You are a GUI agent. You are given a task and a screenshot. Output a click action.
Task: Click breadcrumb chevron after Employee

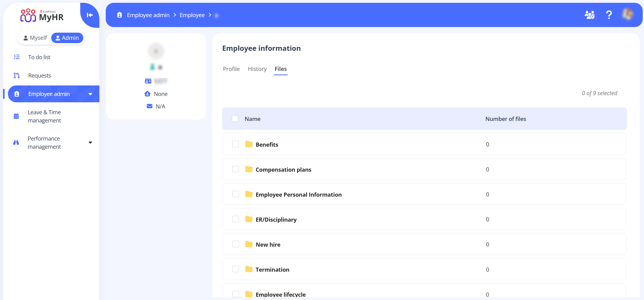click(210, 15)
